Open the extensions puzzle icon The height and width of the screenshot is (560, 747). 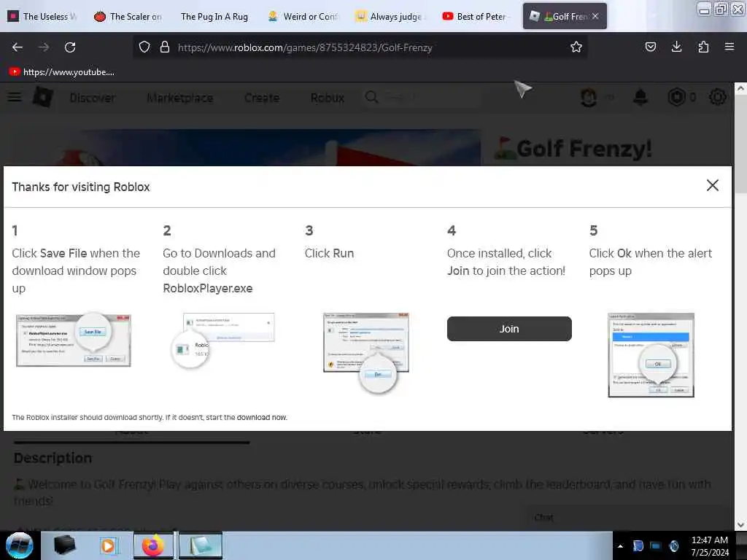[703, 47]
